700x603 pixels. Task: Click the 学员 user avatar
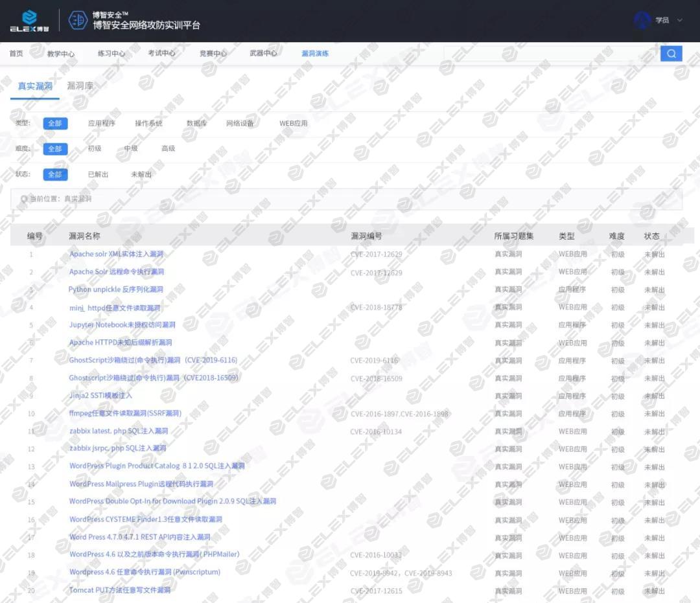[x=642, y=20]
